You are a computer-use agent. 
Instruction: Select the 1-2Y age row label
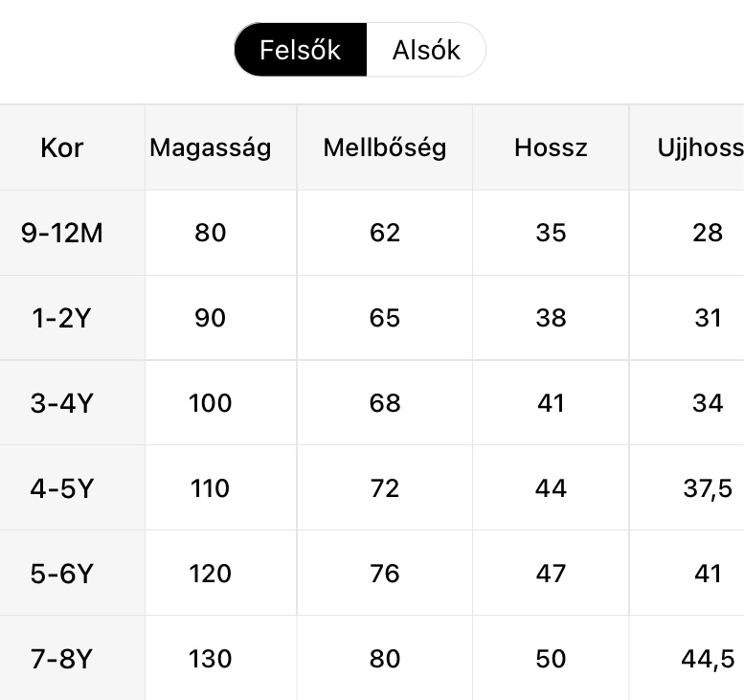[62, 318]
